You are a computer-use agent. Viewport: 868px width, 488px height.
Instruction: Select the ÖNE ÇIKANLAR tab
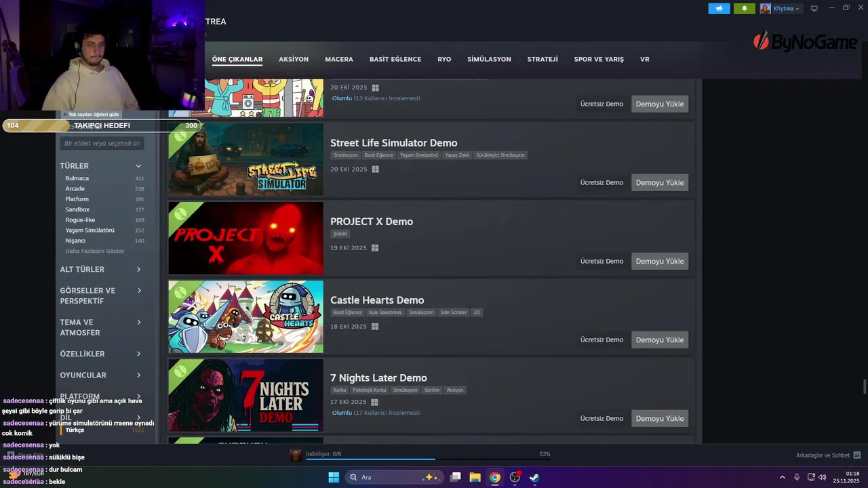(x=237, y=59)
